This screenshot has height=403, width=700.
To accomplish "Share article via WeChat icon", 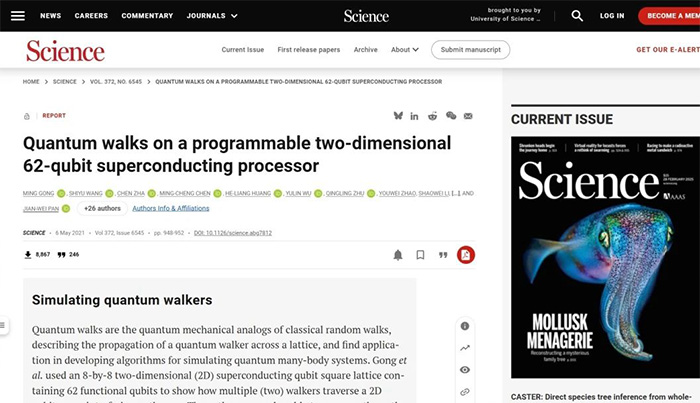I will [451, 116].
